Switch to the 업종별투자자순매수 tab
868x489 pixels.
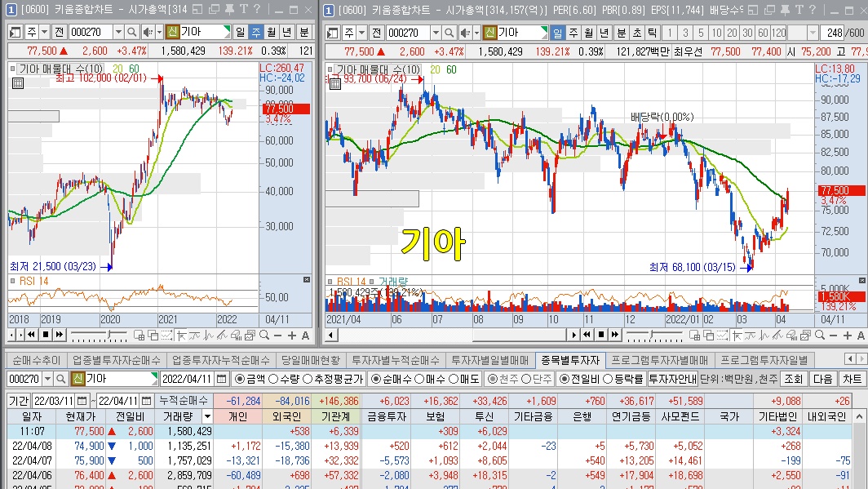click(116, 360)
